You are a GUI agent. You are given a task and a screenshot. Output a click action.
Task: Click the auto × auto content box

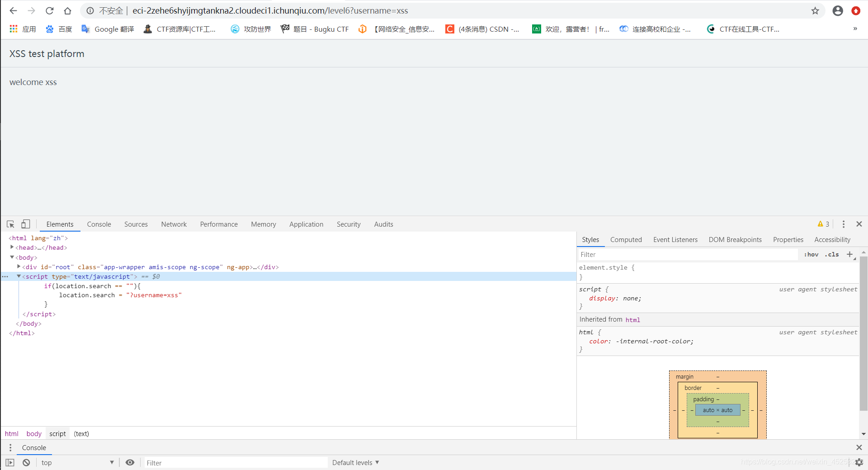coord(717,410)
